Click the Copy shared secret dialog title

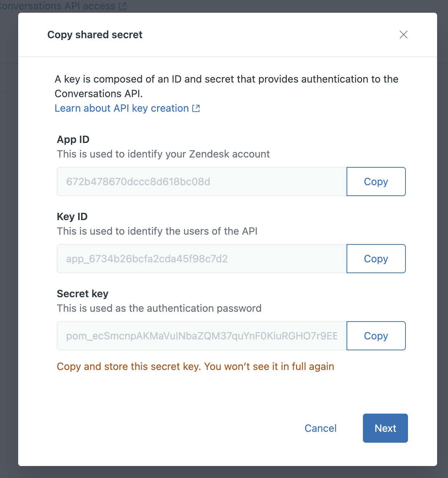tap(95, 35)
